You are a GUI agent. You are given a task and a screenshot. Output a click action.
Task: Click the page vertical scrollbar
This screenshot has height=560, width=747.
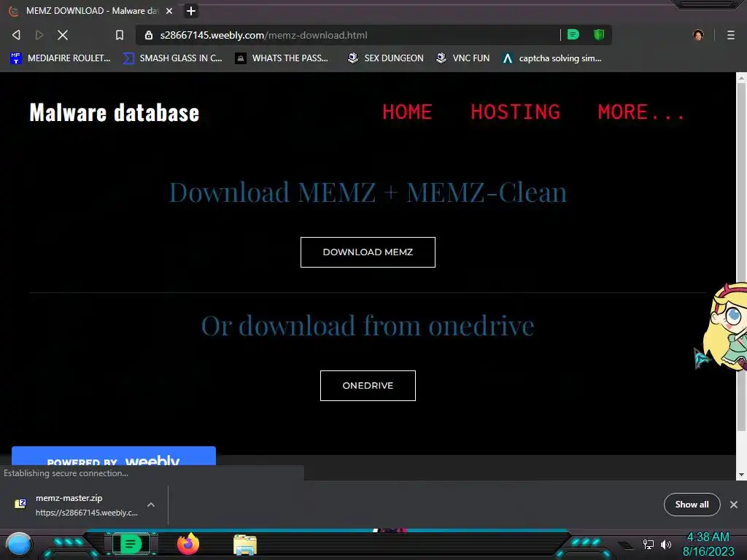tap(741, 257)
